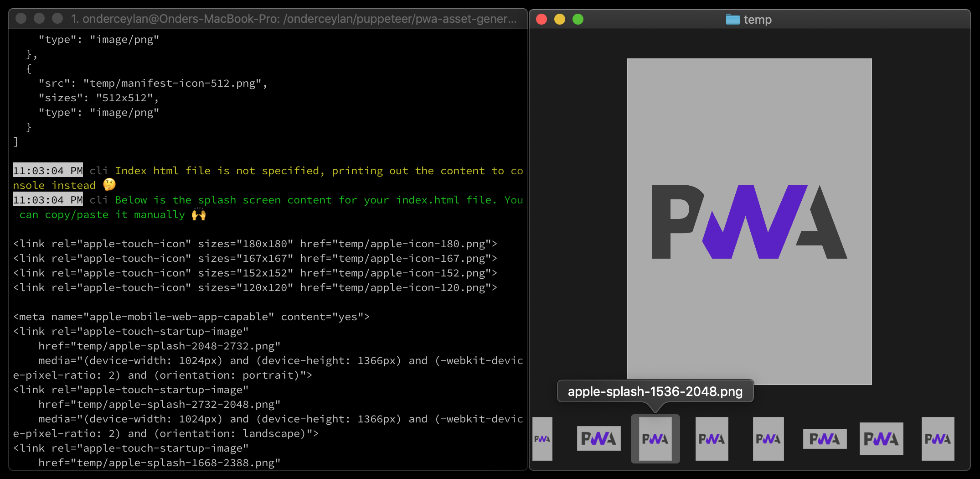The image size is (980, 479).
Task: Click the proxy icon beside the temp title
Action: coord(732,19)
